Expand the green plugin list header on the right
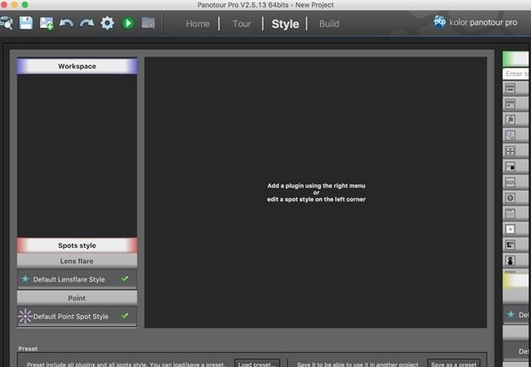This screenshot has width=531, height=367. pyautogui.click(x=516, y=59)
